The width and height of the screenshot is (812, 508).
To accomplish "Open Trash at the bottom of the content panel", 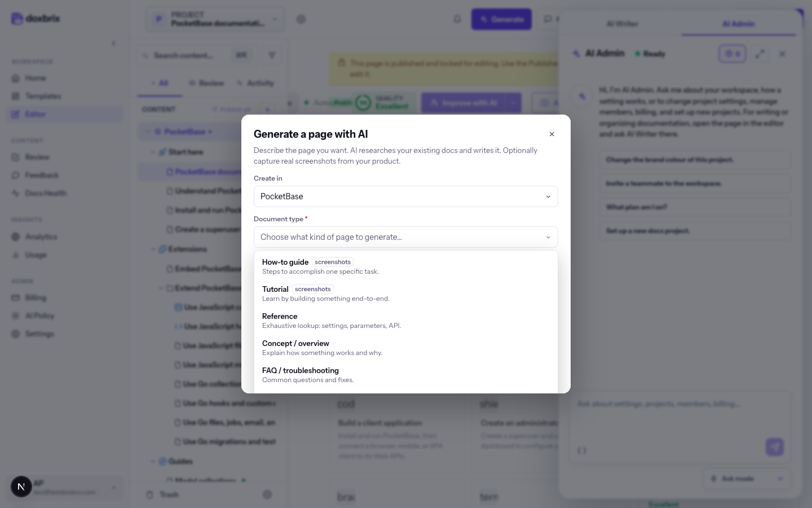I will [163, 494].
